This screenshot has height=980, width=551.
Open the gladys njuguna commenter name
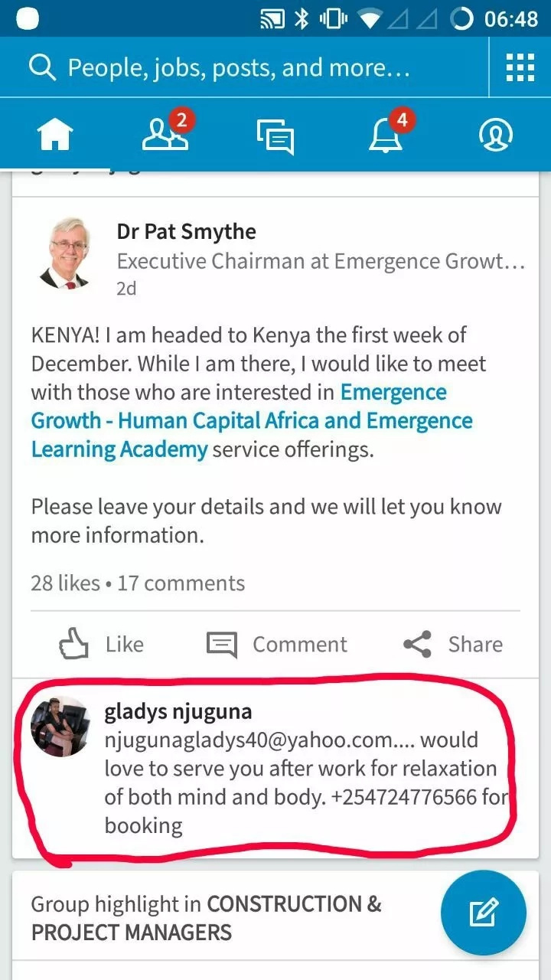point(178,711)
